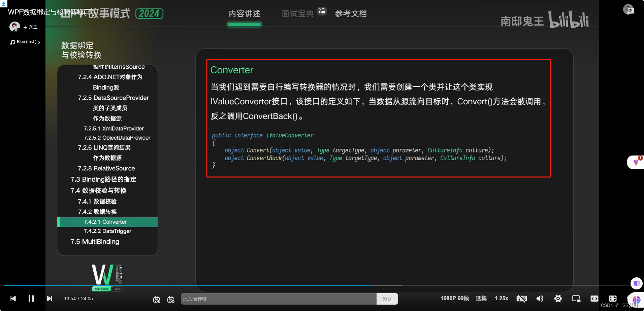Click the 发送 send button

(387, 299)
